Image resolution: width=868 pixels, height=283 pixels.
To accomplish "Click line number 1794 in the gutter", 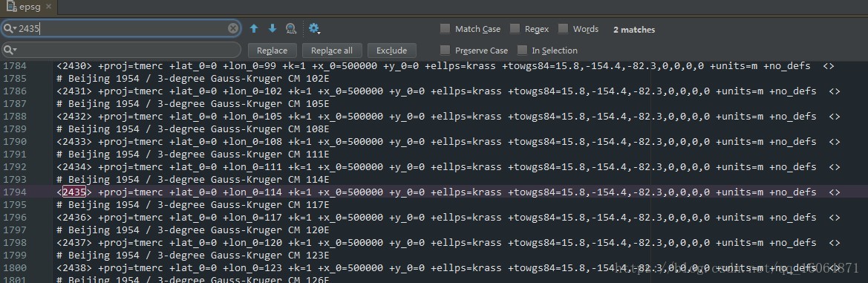I will pyautogui.click(x=14, y=192).
